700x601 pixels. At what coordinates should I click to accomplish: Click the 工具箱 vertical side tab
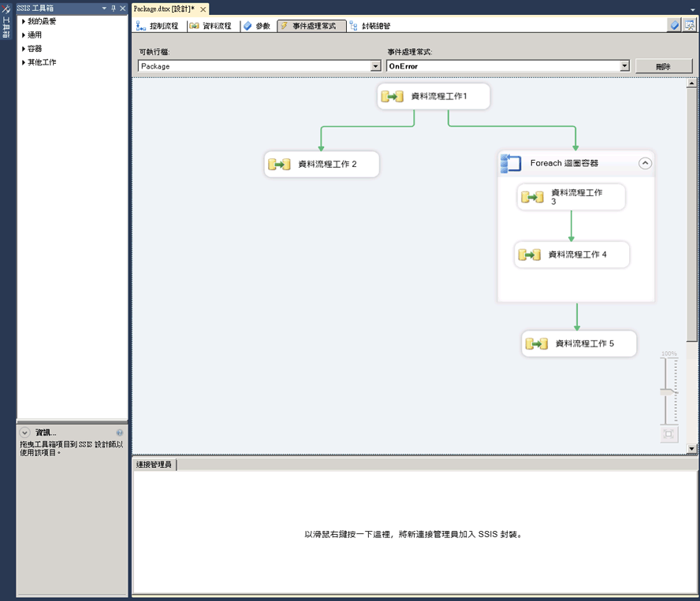[x=6, y=28]
